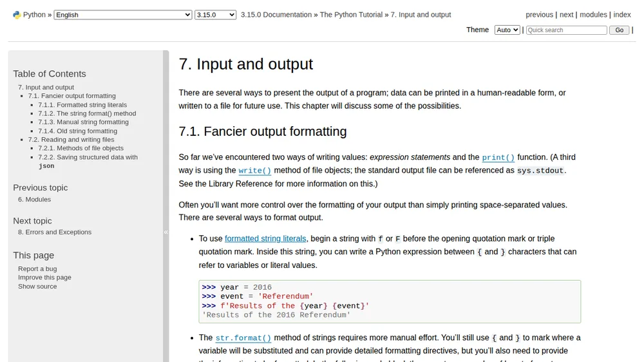Collapse sidebar using the « handle
Screen dimensions: 644x362
click(166, 232)
